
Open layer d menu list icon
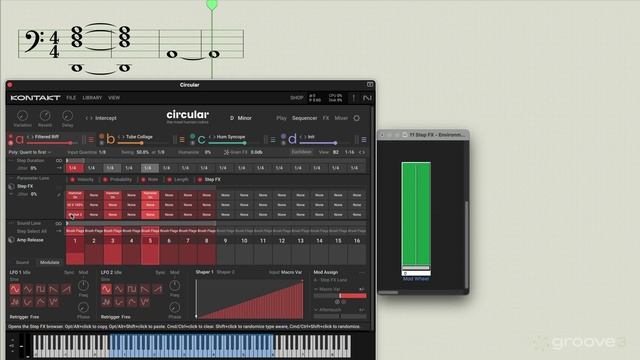click(364, 140)
